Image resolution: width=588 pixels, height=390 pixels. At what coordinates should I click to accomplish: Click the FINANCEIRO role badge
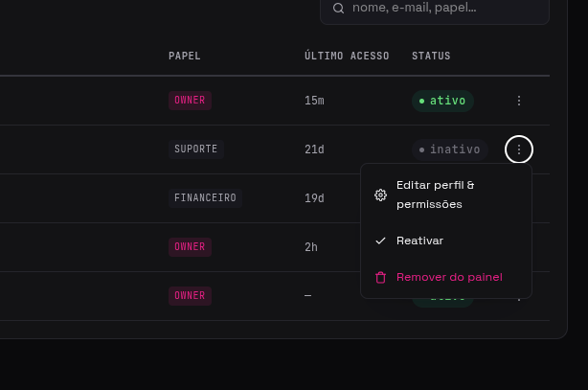tap(205, 197)
